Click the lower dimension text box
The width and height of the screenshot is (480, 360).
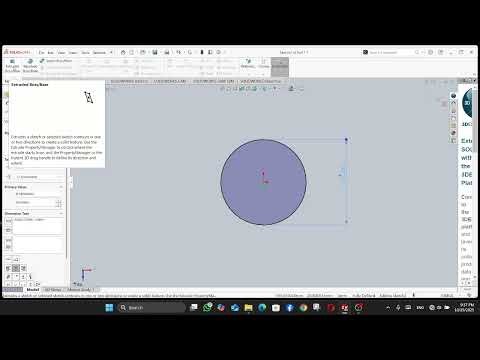pyautogui.click(x=38, y=244)
